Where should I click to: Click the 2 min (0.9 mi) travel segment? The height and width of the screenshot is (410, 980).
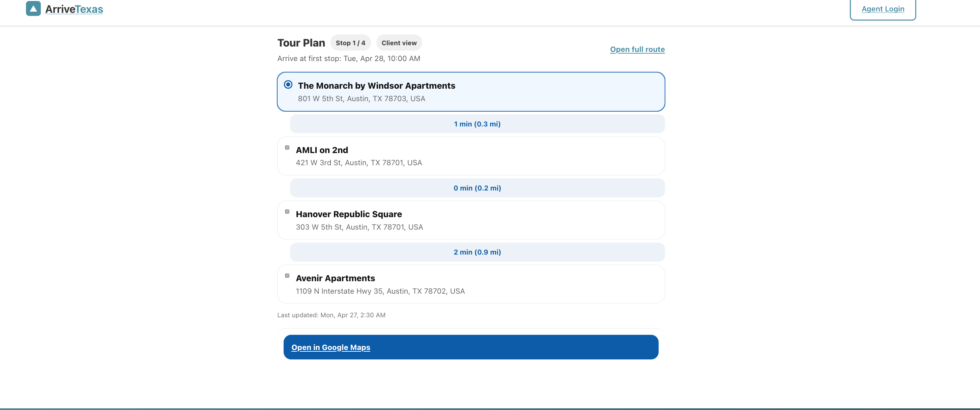477,252
